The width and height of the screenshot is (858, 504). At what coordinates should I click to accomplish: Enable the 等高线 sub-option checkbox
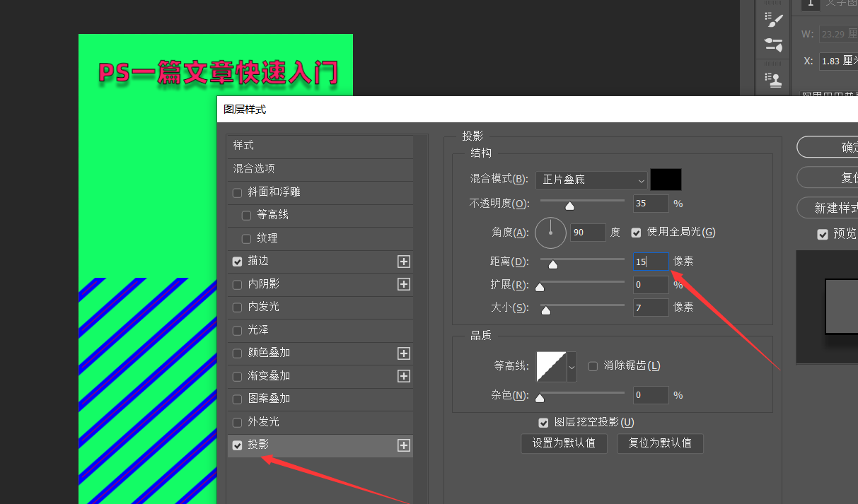point(247,216)
